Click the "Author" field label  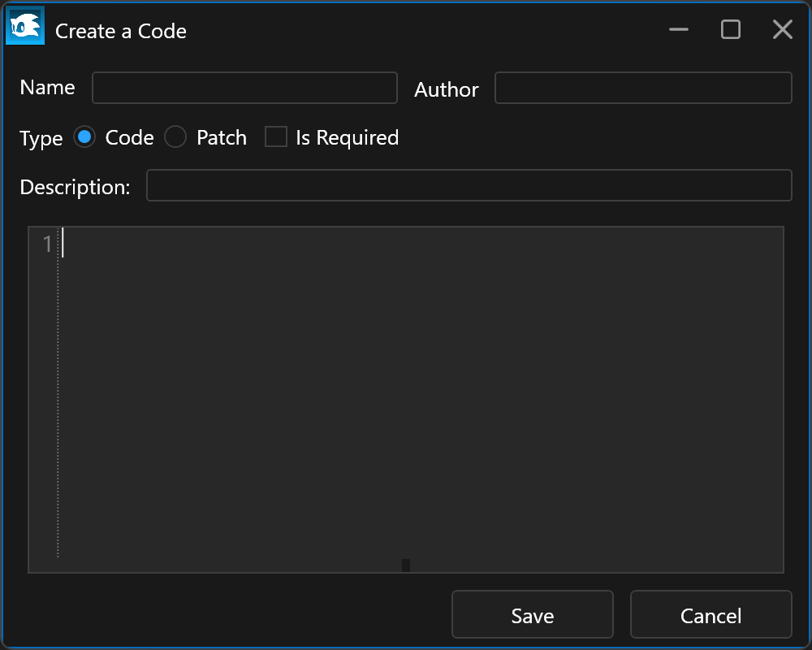point(447,89)
